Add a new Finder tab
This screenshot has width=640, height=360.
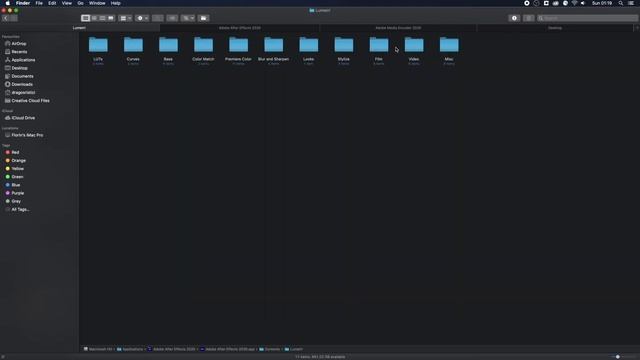pyautogui.click(x=637, y=28)
